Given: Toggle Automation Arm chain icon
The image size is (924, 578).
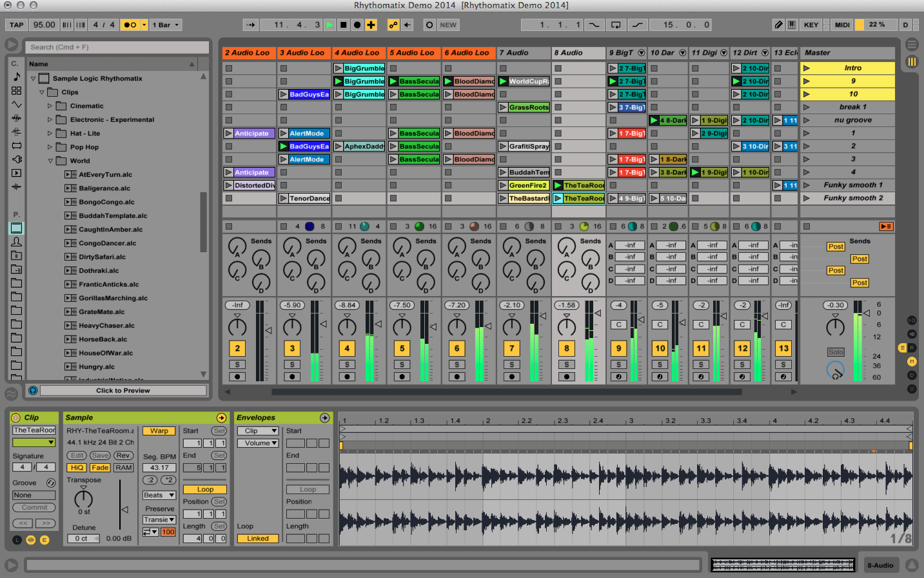Looking at the screenshot, I should pos(393,25).
